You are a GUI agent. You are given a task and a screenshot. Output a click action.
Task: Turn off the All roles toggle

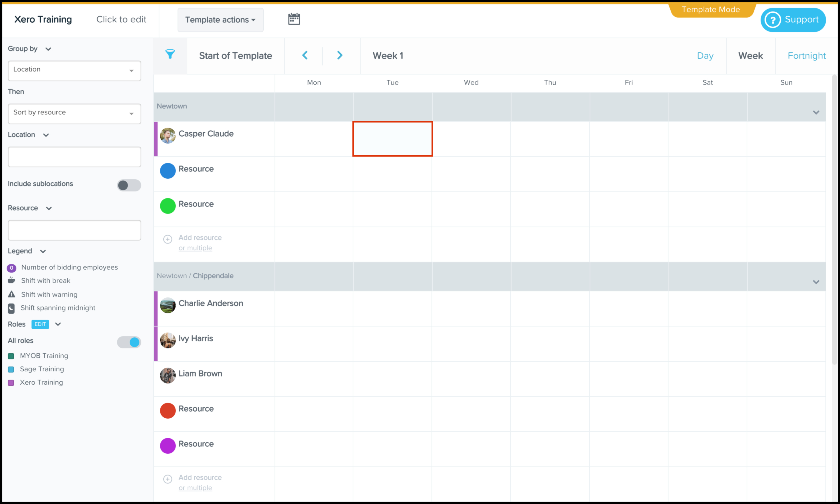click(x=129, y=342)
